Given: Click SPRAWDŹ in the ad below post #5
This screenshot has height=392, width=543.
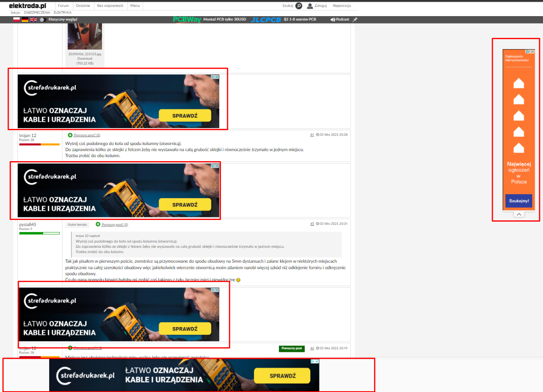Looking at the screenshot, I should (185, 329).
